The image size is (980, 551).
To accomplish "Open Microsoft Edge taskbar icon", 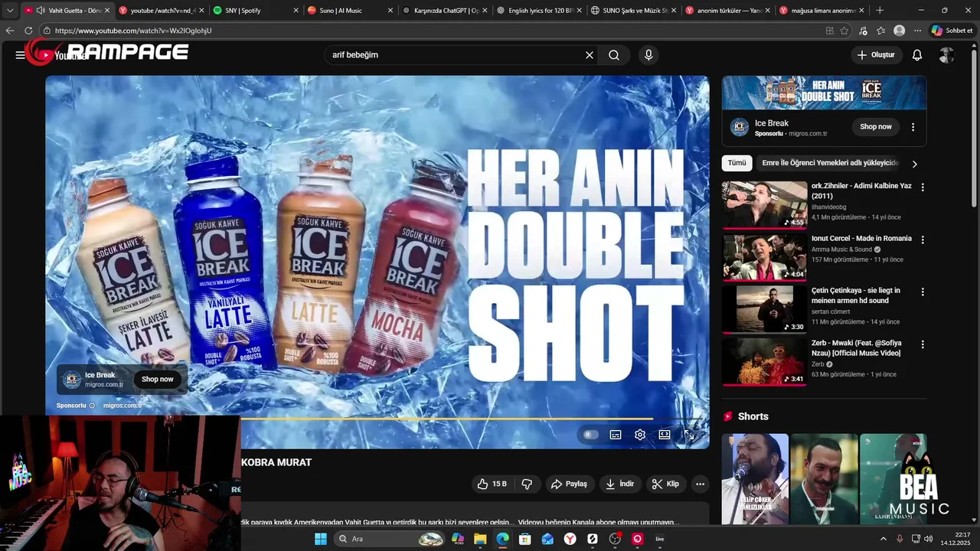I will (502, 539).
